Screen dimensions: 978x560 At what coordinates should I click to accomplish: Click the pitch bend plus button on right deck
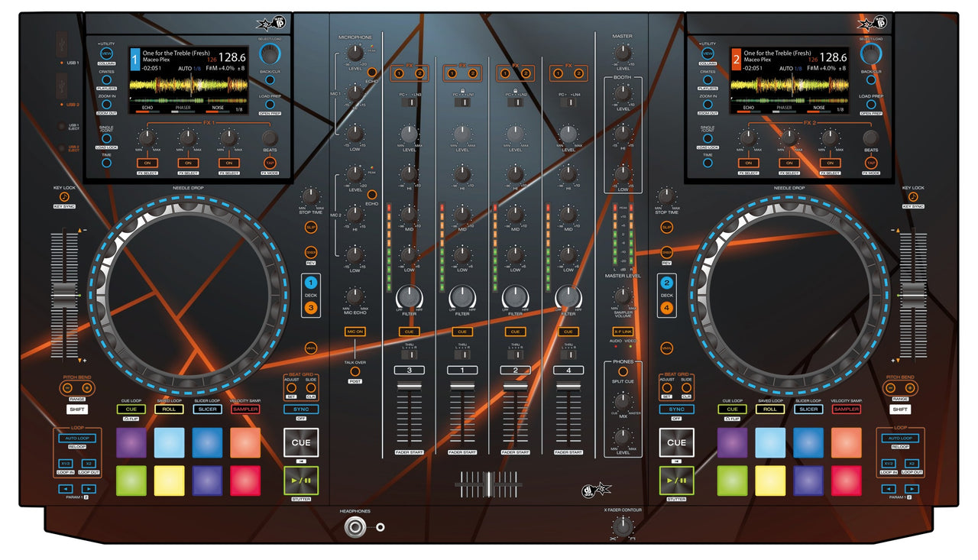tap(910, 388)
